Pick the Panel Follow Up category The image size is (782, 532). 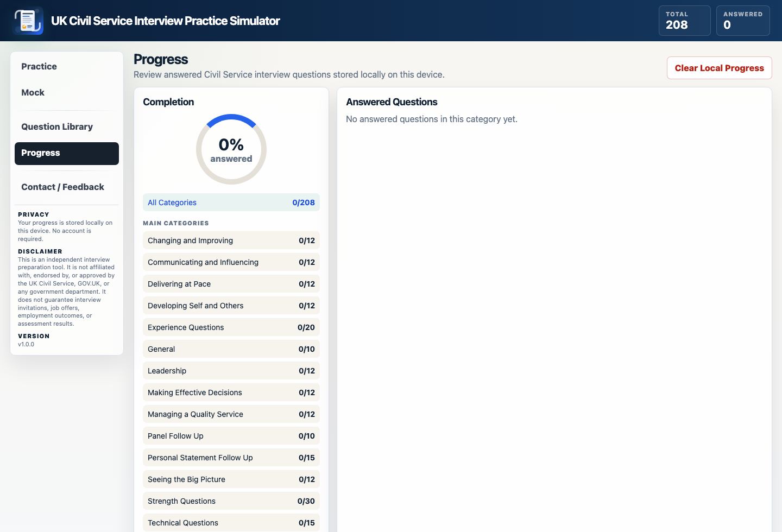click(231, 436)
